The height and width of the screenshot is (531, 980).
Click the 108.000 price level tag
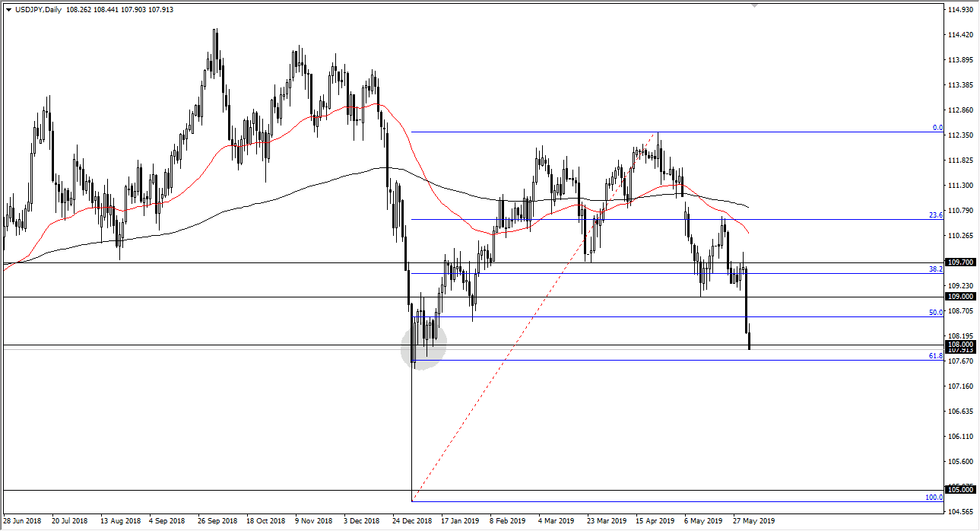click(x=961, y=344)
